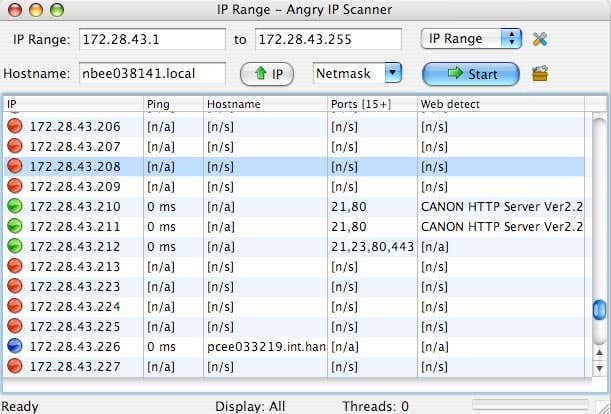611x414 pixels.
Task: Open preferences with the wrench tools icon
Action: 541,39
